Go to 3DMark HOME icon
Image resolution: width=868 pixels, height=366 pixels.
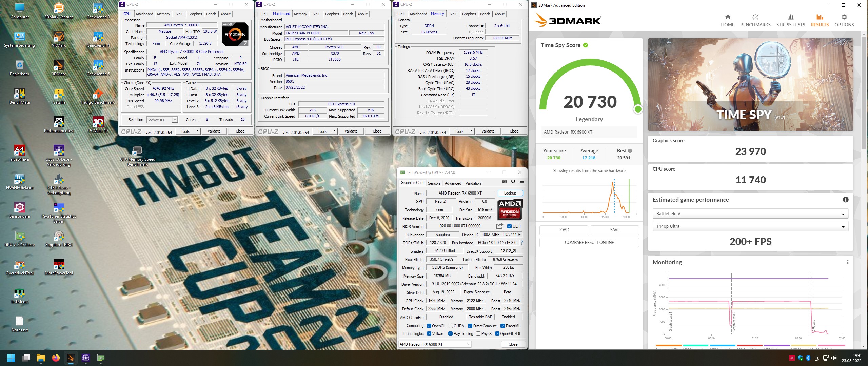point(728,20)
